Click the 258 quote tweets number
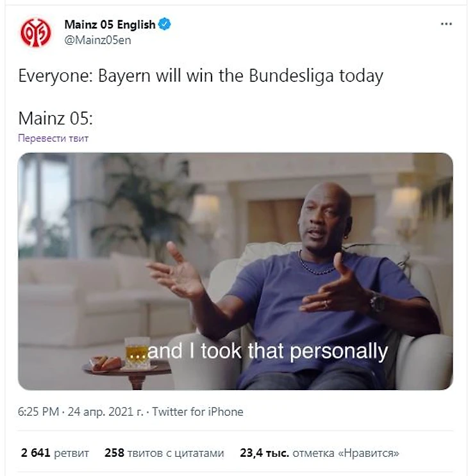Image resolution: width=468 pixels, height=476 pixels. click(114, 453)
